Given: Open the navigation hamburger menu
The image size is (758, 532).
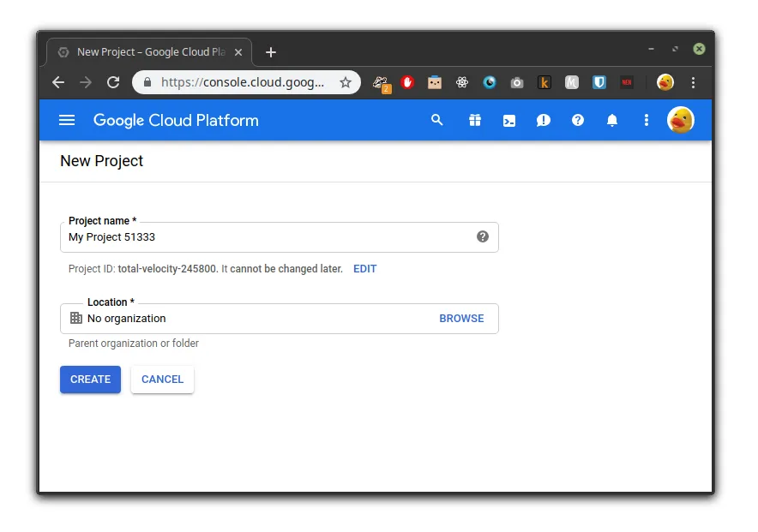Looking at the screenshot, I should 67,120.
